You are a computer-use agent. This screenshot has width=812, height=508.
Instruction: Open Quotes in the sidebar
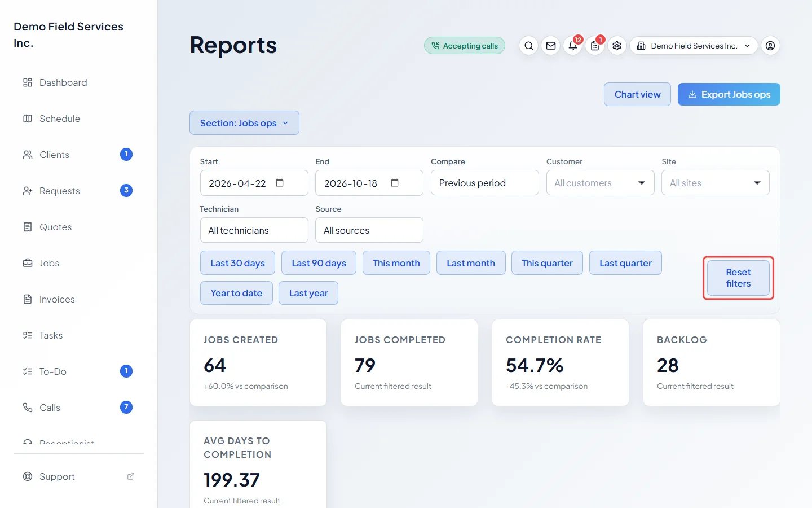[78, 227]
